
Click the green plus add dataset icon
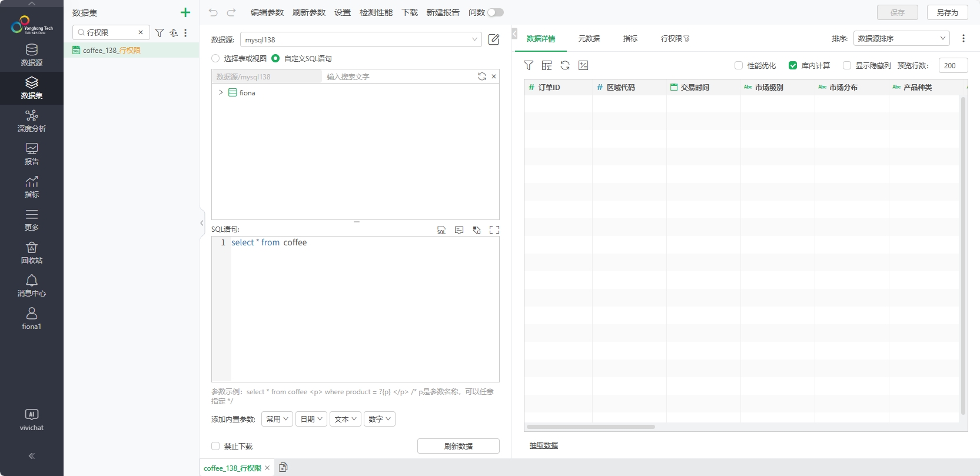(x=185, y=12)
